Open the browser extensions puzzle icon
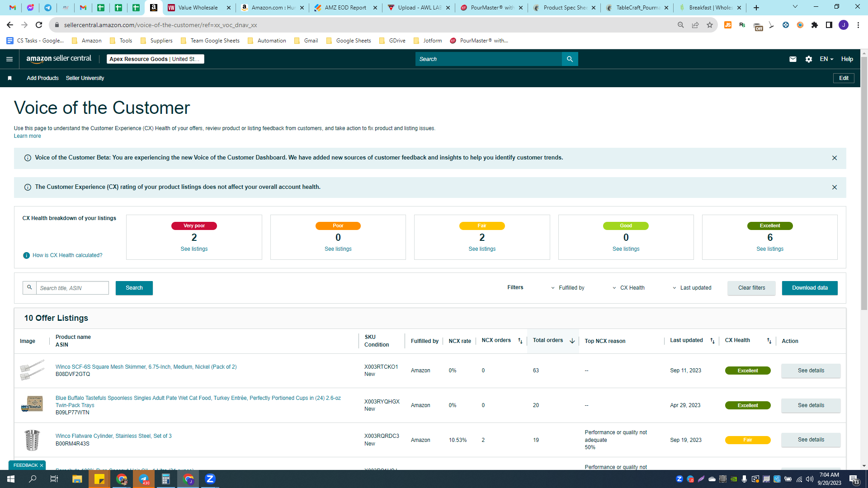This screenshot has width=868, height=488. 815,25
